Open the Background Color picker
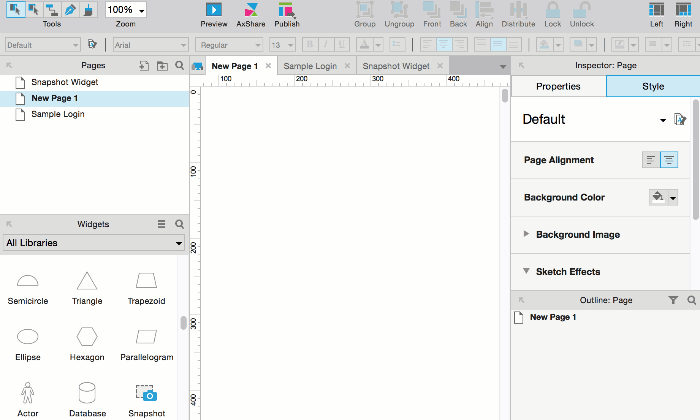 (663, 198)
